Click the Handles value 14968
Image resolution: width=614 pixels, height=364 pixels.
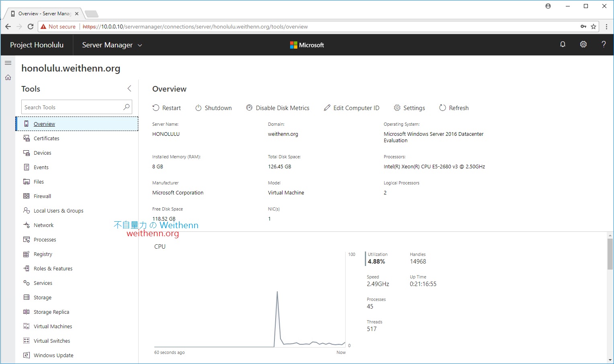[x=418, y=262]
